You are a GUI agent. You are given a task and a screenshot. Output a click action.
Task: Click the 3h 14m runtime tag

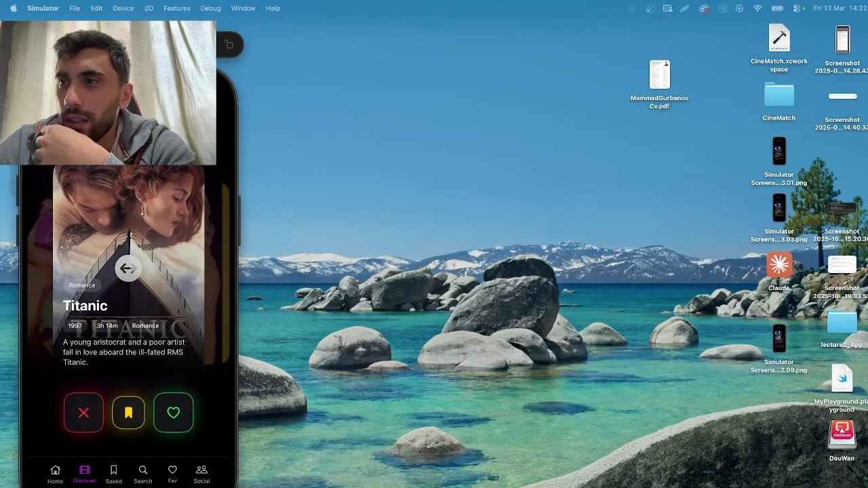coord(107,326)
